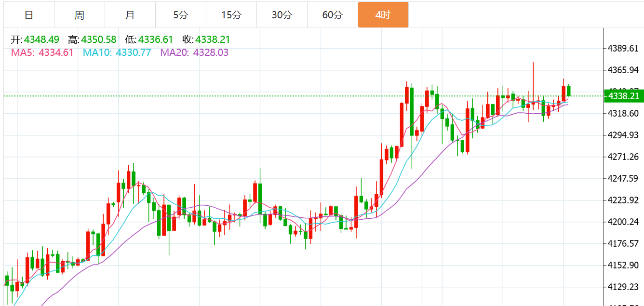This screenshot has width=644, height=306.
Task: Click the 4389.61 price axis label
Action: (x=623, y=48)
